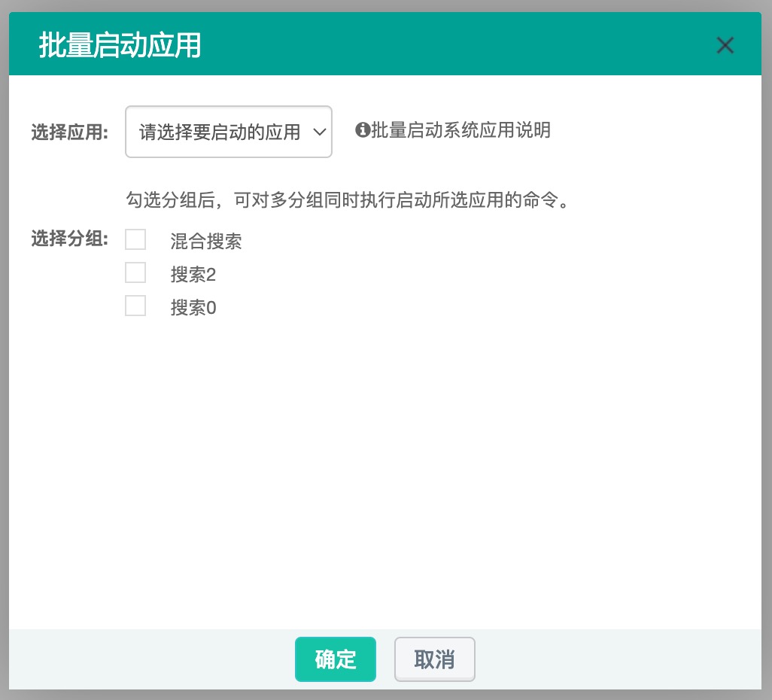Click the 混合搜索 label text
Image resolution: width=772 pixels, height=700 pixels.
tap(205, 240)
